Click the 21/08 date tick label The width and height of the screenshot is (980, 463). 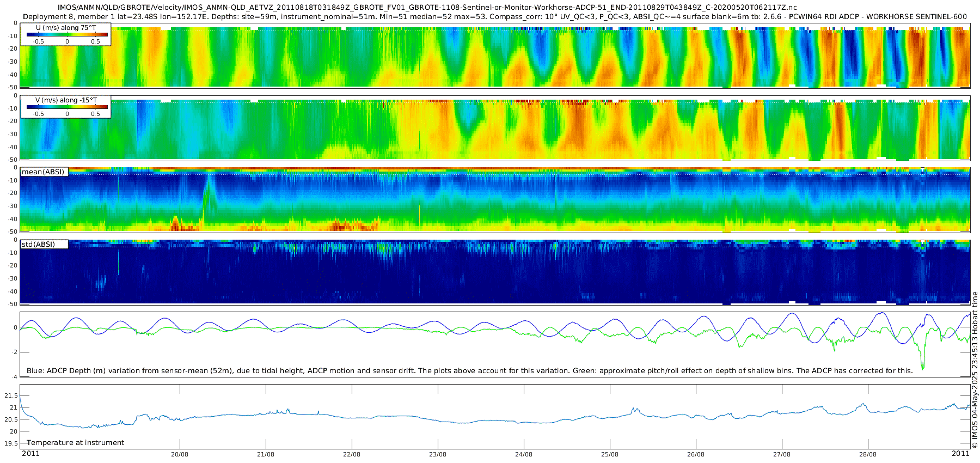(266, 454)
